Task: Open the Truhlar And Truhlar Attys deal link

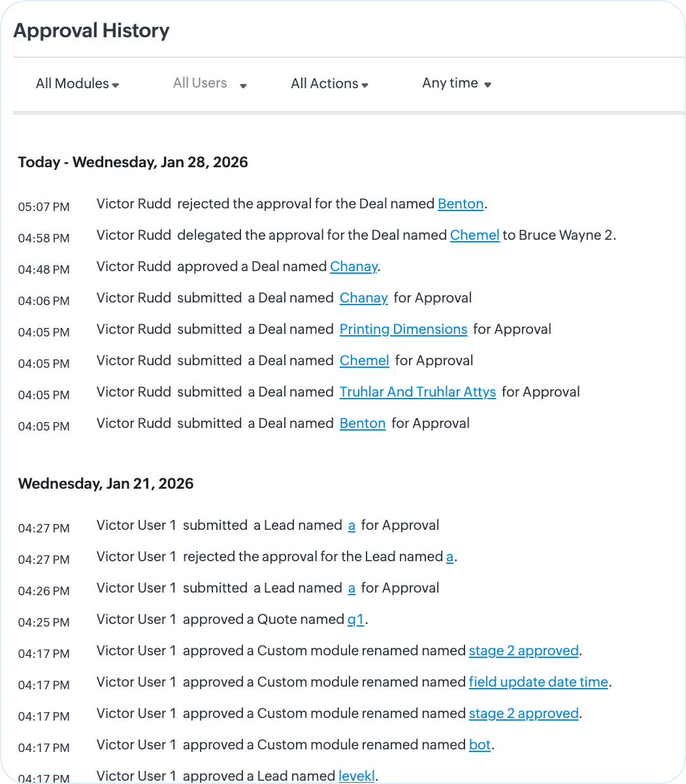Action: [x=417, y=392]
